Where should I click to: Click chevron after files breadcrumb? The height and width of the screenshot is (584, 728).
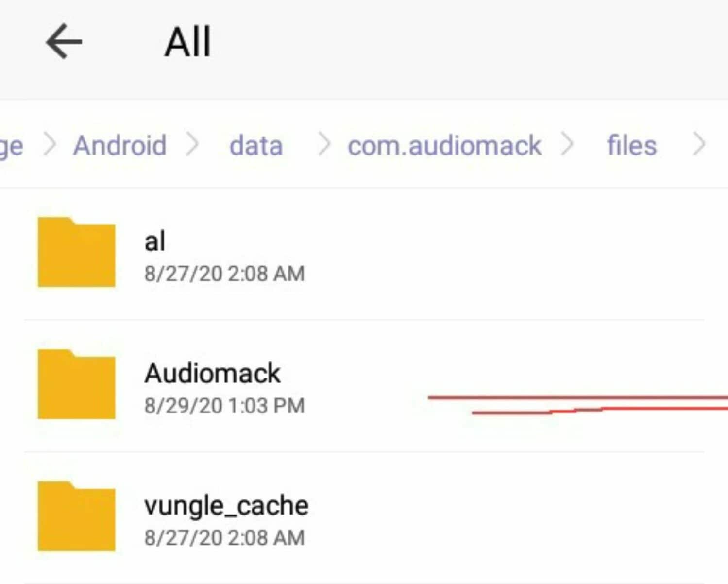coord(698,144)
